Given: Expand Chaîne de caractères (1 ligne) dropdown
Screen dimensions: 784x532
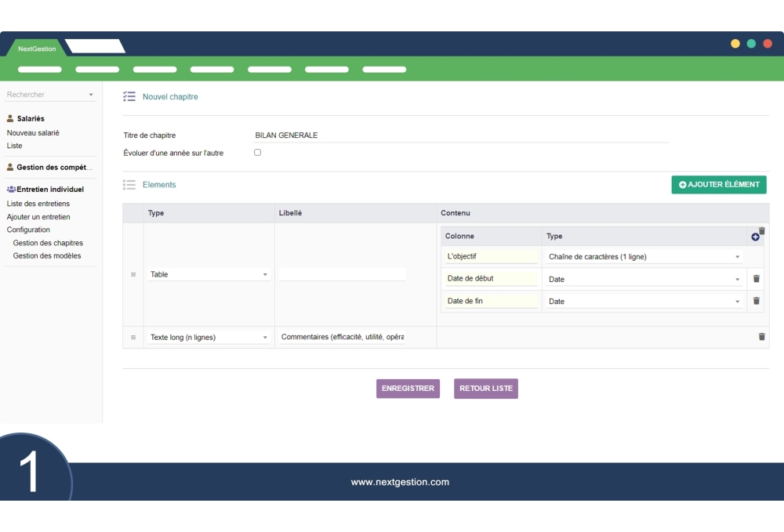Looking at the screenshot, I should click(x=644, y=257).
